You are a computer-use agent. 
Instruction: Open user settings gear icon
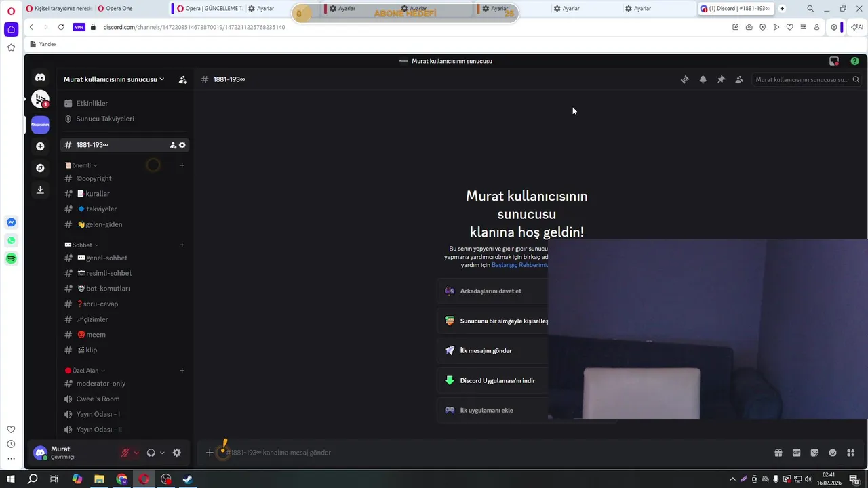[177, 453]
